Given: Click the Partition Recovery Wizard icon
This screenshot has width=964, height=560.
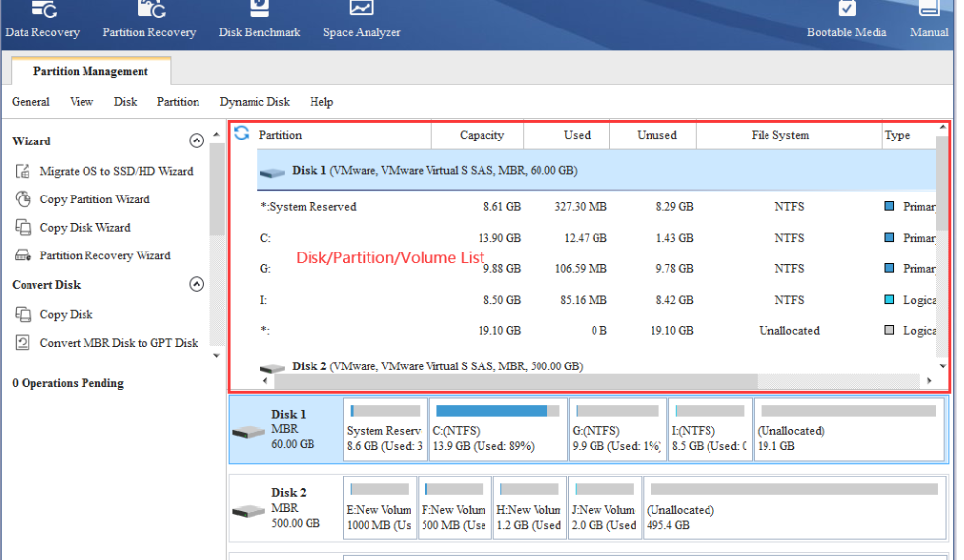Looking at the screenshot, I should [23, 255].
